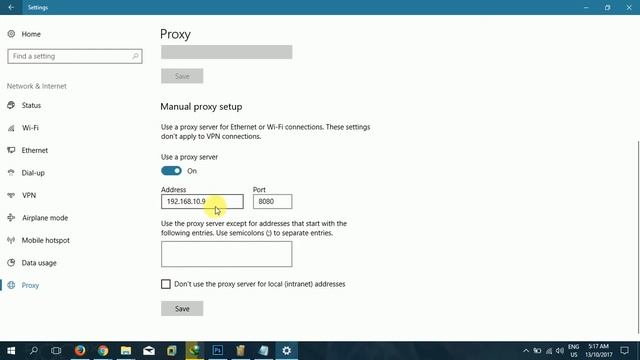Show hidden system tray icons
Screen dimensions: 640x360
point(526,351)
